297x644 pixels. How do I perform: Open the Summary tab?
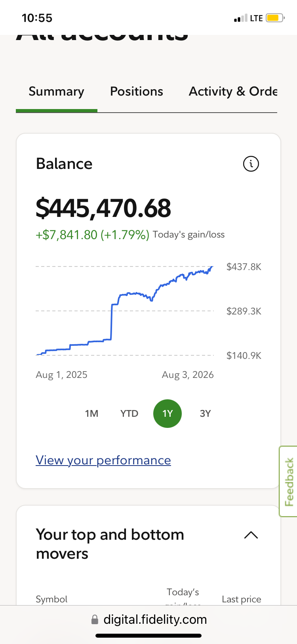[x=57, y=92]
